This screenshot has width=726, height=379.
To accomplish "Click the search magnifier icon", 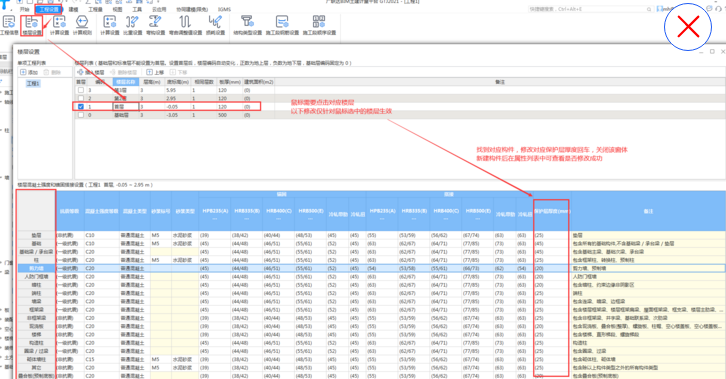I will (649, 9).
